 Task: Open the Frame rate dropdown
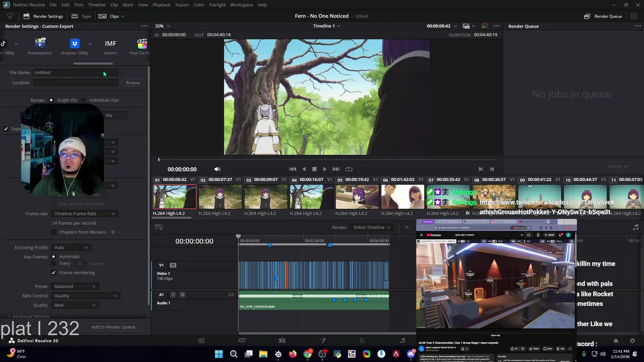[x=84, y=214]
